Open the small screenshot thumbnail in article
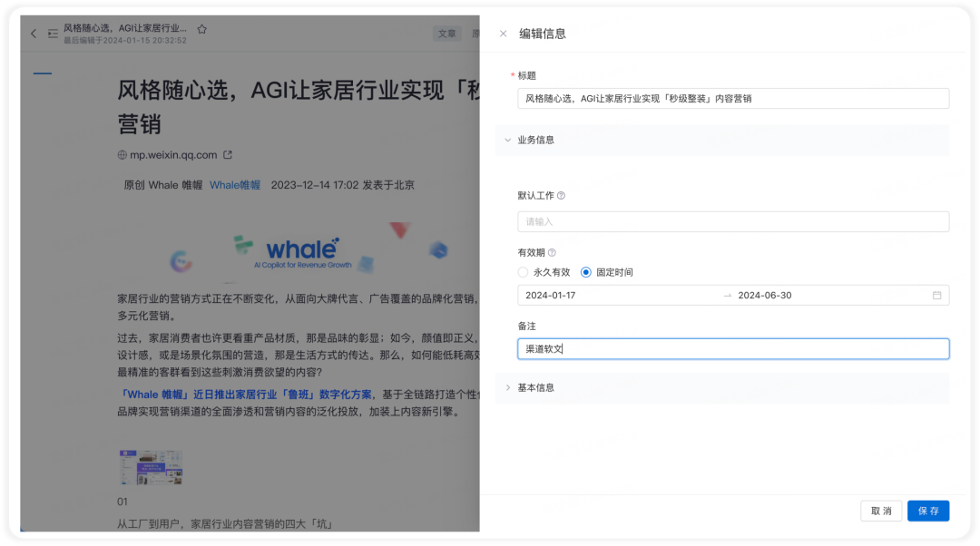Screen dimensions: 980x546 151,467
